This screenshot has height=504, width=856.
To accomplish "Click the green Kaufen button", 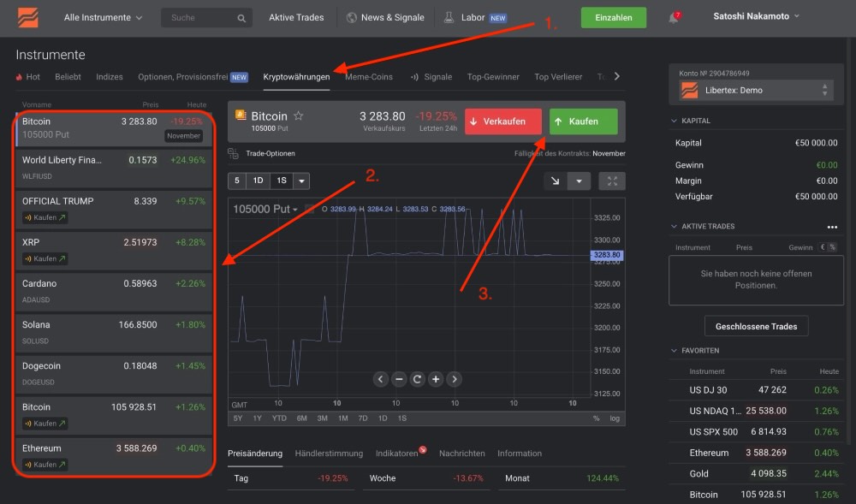I will click(583, 122).
